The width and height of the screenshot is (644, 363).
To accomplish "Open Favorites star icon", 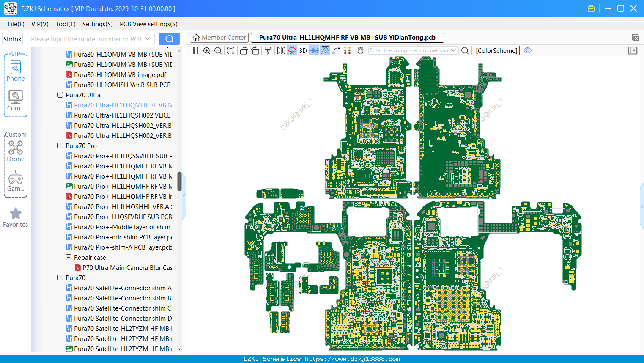I will click(16, 218).
